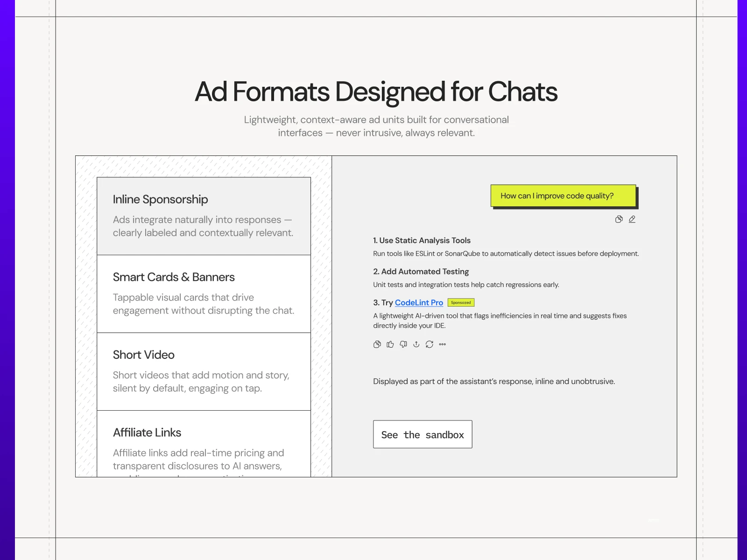This screenshot has width=747, height=560.
Task: Give the response a thumbs up
Action: tap(390, 344)
